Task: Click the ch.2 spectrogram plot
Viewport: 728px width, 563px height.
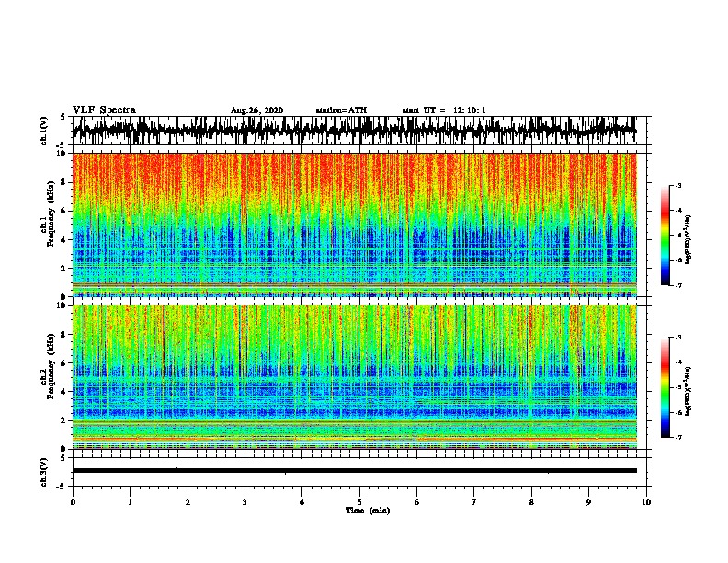Action: [x=354, y=377]
